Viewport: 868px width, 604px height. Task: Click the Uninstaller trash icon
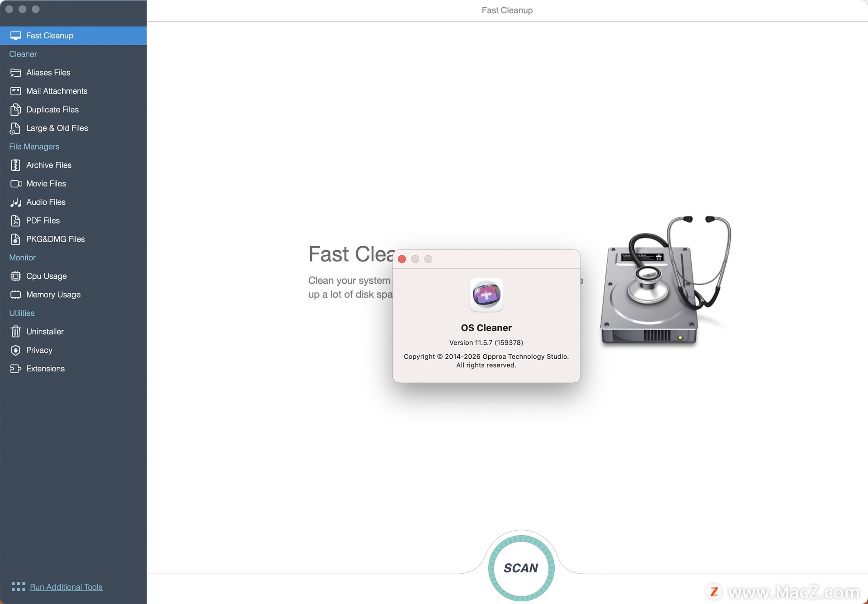15,332
